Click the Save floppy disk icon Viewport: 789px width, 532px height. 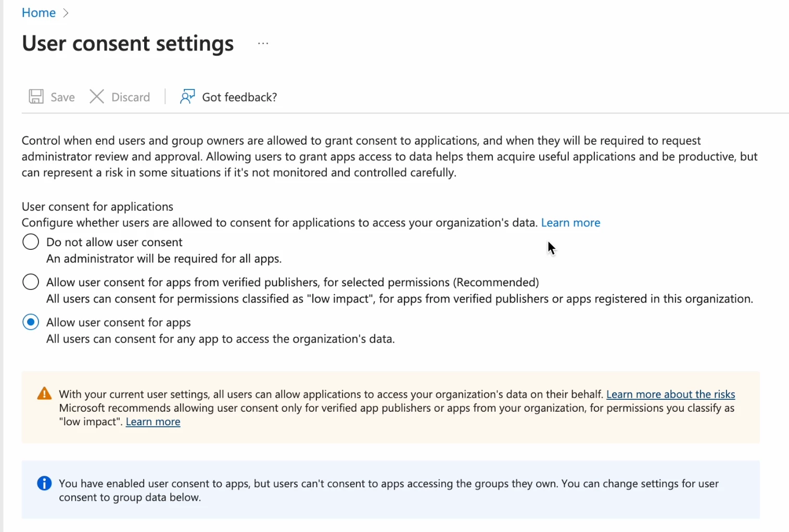point(36,96)
